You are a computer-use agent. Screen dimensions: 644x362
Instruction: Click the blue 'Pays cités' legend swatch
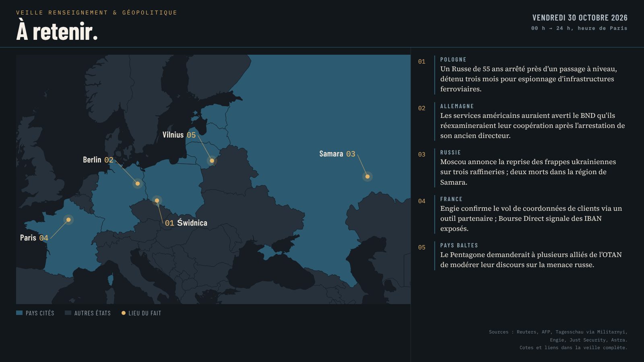click(19, 313)
